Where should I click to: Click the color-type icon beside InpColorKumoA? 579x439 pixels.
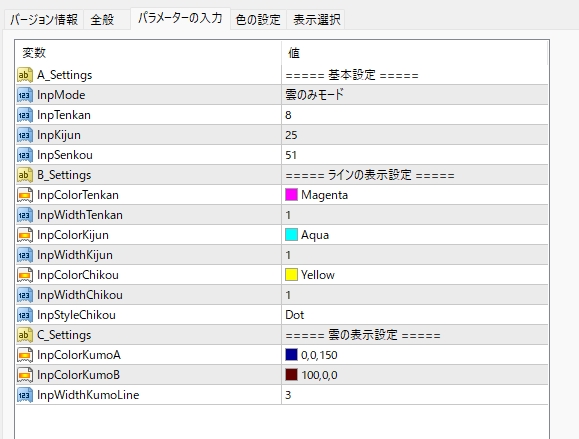pos(25,355)
